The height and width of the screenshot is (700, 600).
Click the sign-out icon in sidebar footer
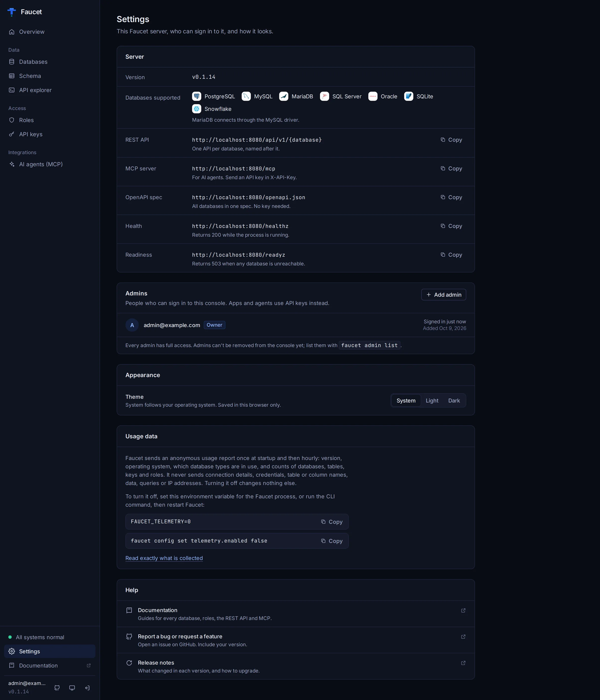pos(87,688)
